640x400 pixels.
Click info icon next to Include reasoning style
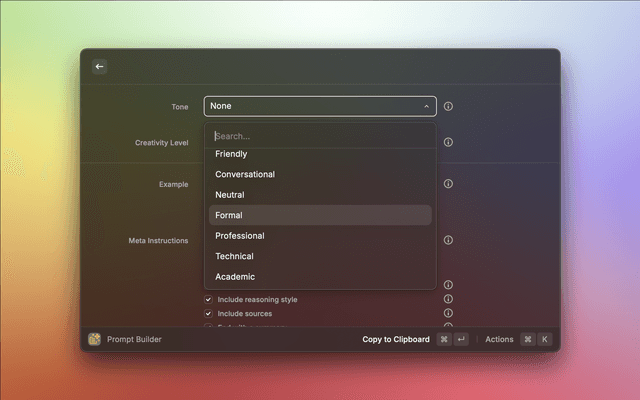[x=448, y=299]
